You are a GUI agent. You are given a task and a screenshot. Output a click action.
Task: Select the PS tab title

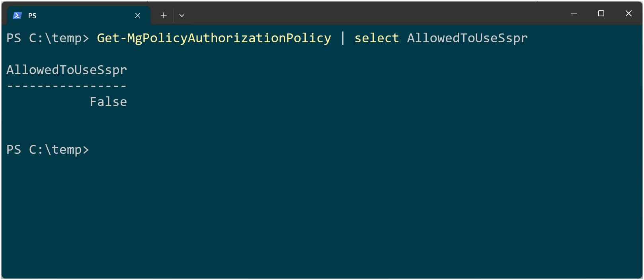(32, 16)
